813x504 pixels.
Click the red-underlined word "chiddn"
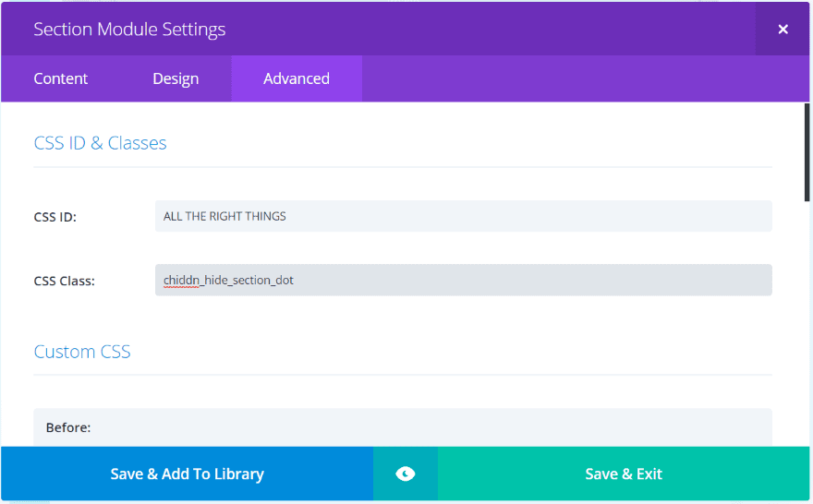coord(181,280)
